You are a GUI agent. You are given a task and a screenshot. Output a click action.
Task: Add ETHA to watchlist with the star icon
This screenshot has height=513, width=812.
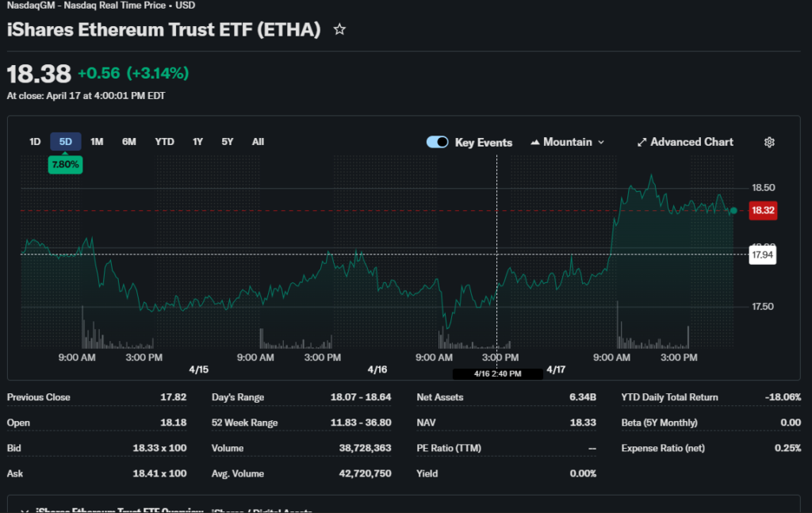tap(339, 30)
